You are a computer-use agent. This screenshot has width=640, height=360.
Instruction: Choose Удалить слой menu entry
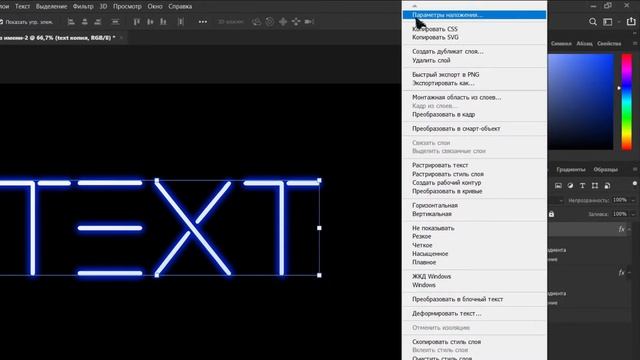[x=431, y=60]
